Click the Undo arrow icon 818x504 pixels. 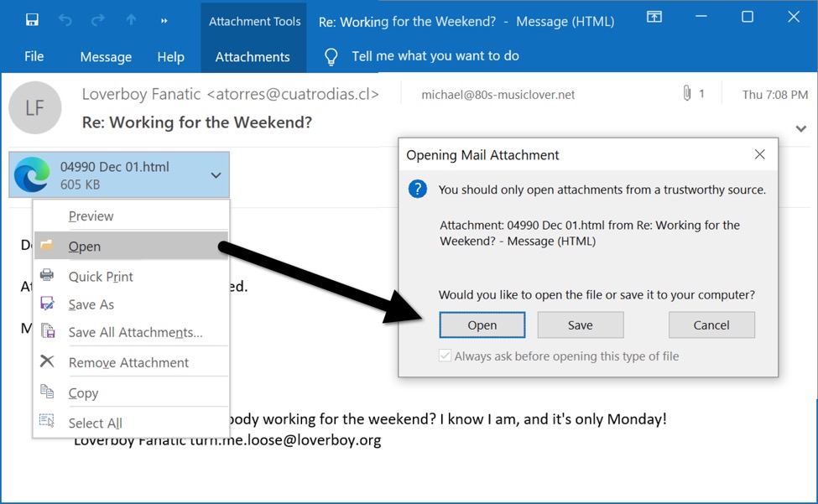pos(65,20)
